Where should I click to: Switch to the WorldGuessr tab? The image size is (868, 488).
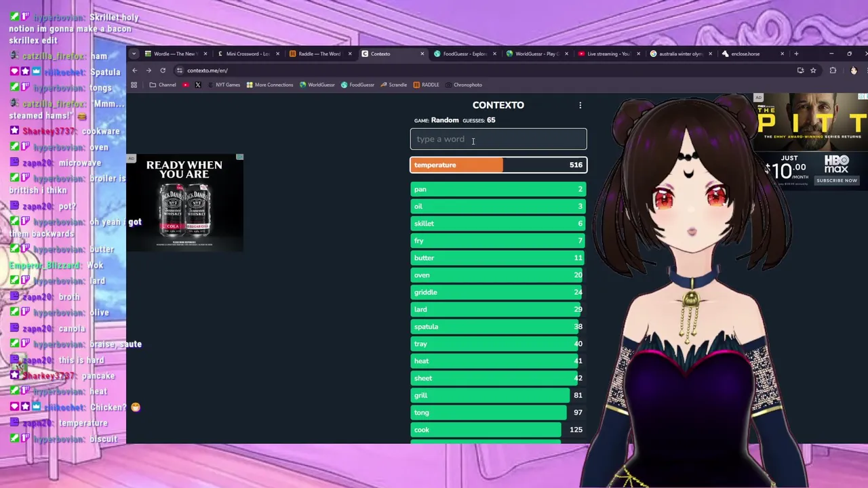pos(537,54)
